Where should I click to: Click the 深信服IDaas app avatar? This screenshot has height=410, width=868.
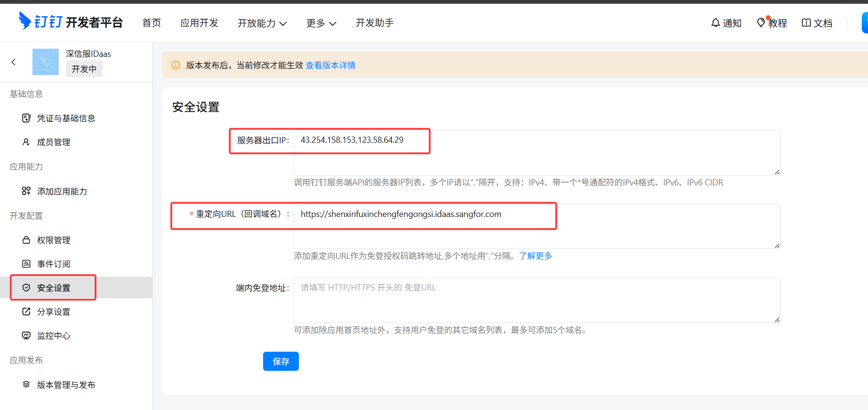45,62
